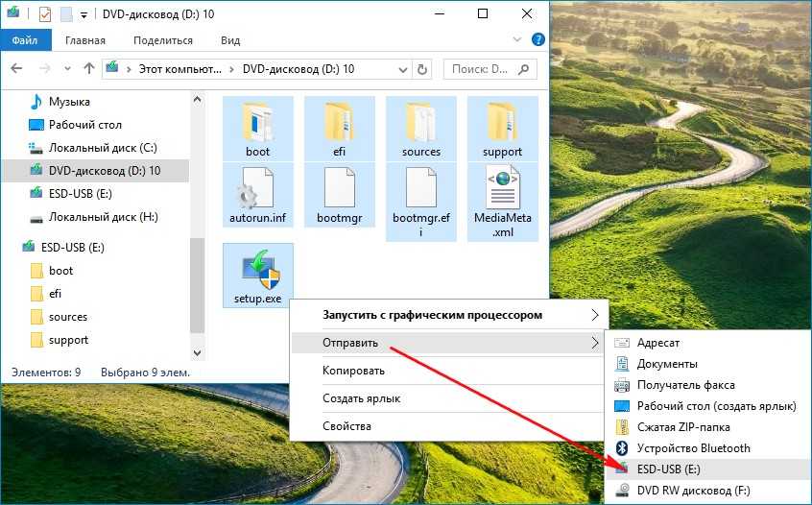Open the Файл ribbon tab
The width and height of the screenshot is (812, 505).
click(25, 40)
